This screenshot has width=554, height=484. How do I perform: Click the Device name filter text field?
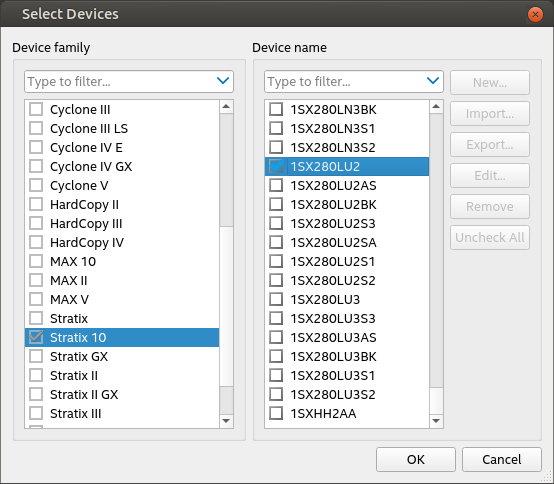pos(345,82)
